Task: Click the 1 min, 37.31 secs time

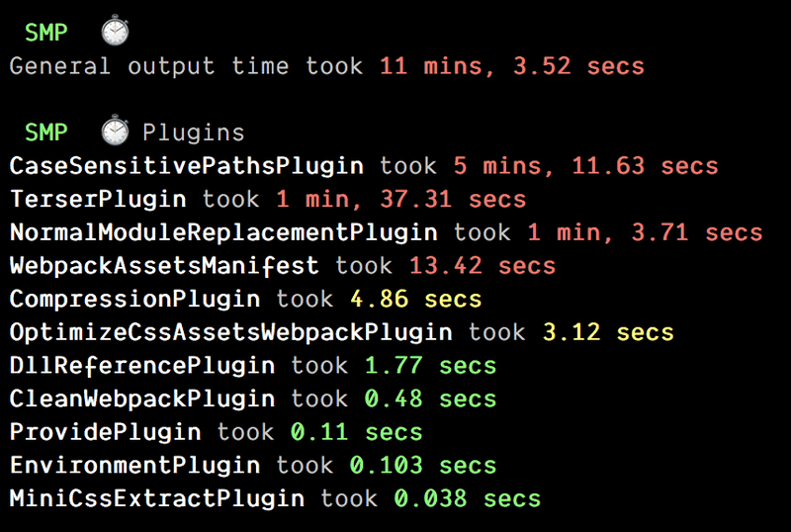Action: (x=401, y=200)
